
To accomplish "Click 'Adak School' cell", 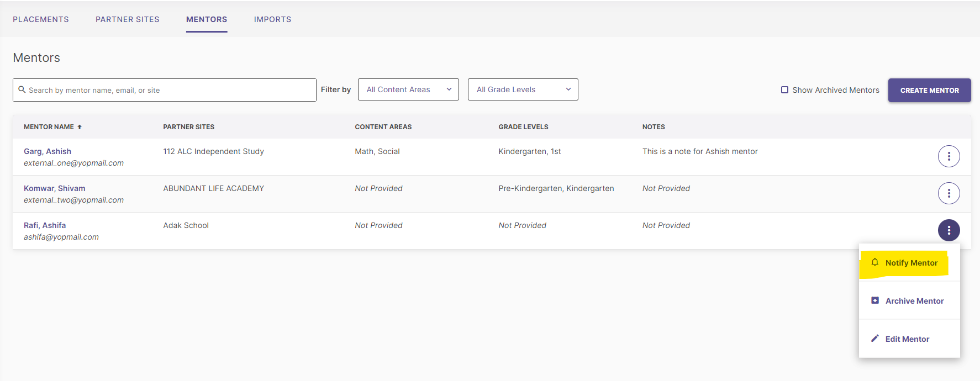I will pos(186,225).
